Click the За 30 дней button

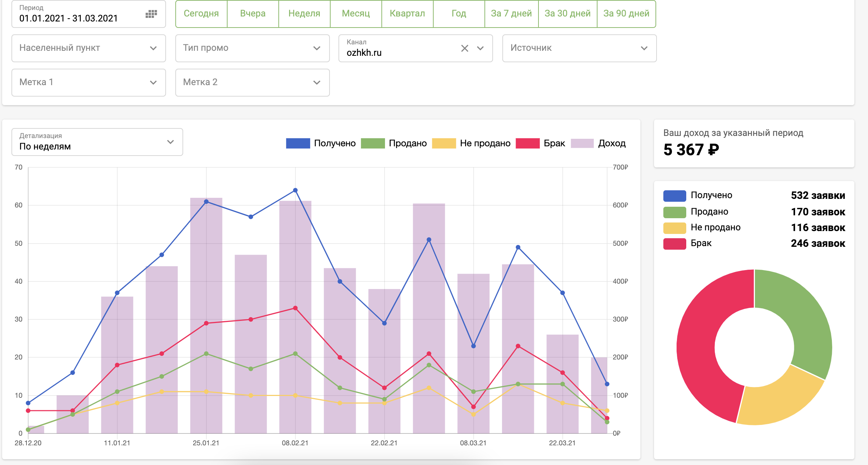[567, 14]
